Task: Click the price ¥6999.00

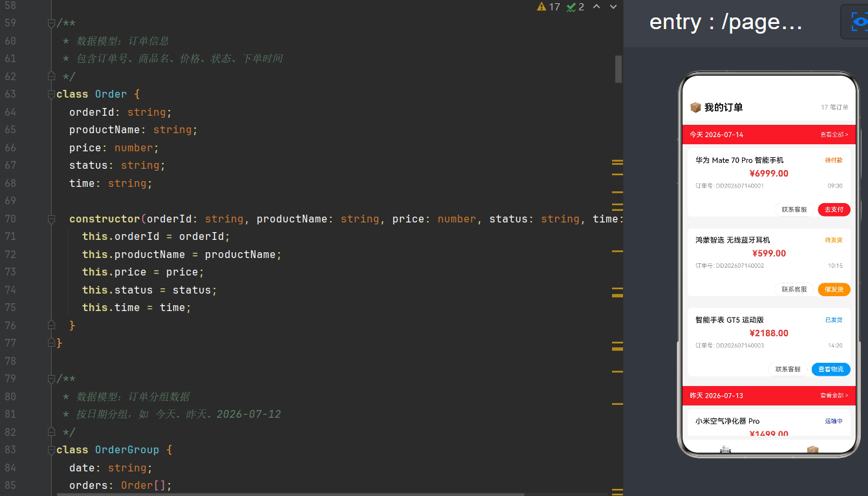Action: point(768,173)
